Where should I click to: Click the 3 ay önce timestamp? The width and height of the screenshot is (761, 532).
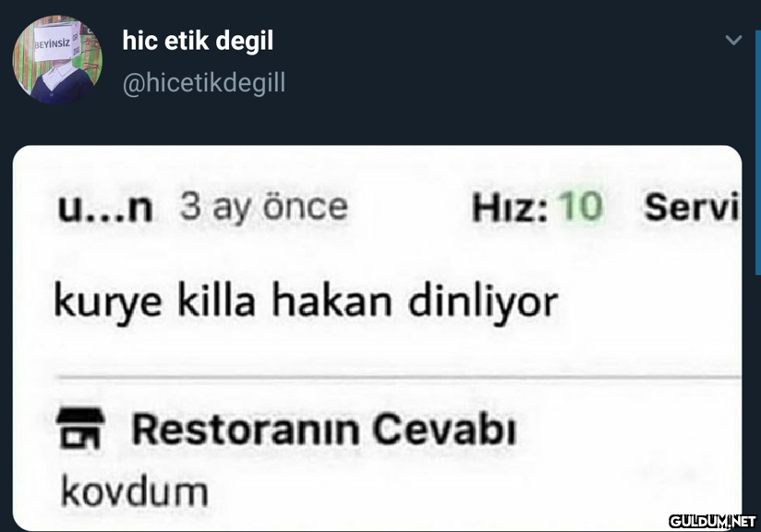(x=264, y=208)
